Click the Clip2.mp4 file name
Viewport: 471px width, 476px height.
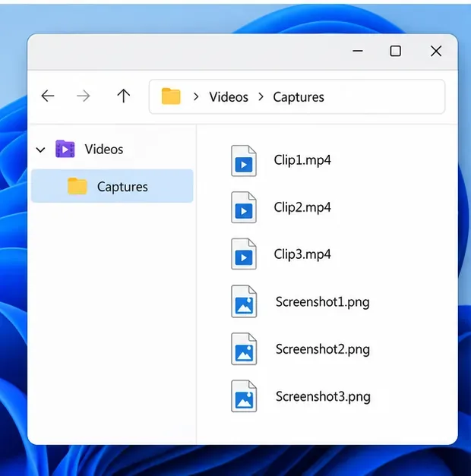[302, 207]
